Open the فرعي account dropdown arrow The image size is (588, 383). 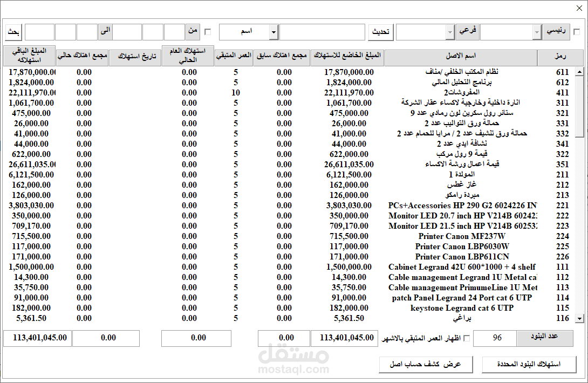click(450, 32)
